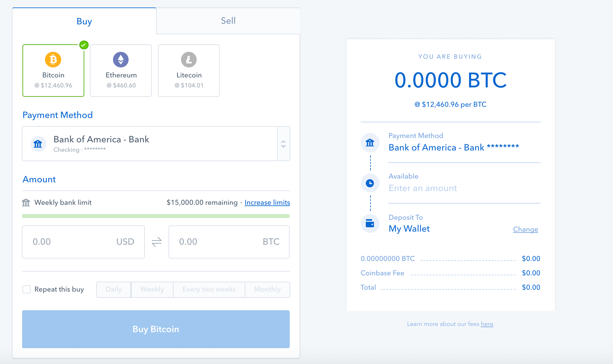Click the payment method bank icon on summary
Screen dimensions: 613x364
pyautogui.click(x=371, y=143)
